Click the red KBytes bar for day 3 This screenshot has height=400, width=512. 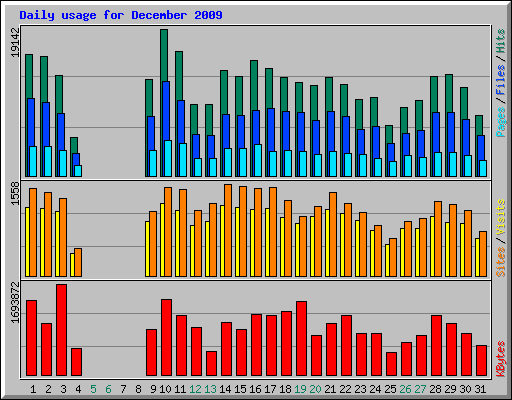61,330
